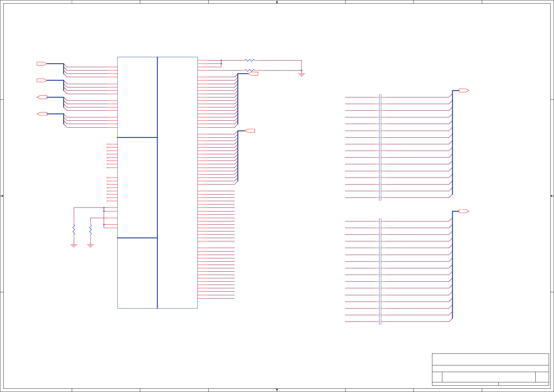Select the port on the IC's second right bus
554x392 pixels.
(250, 131)
